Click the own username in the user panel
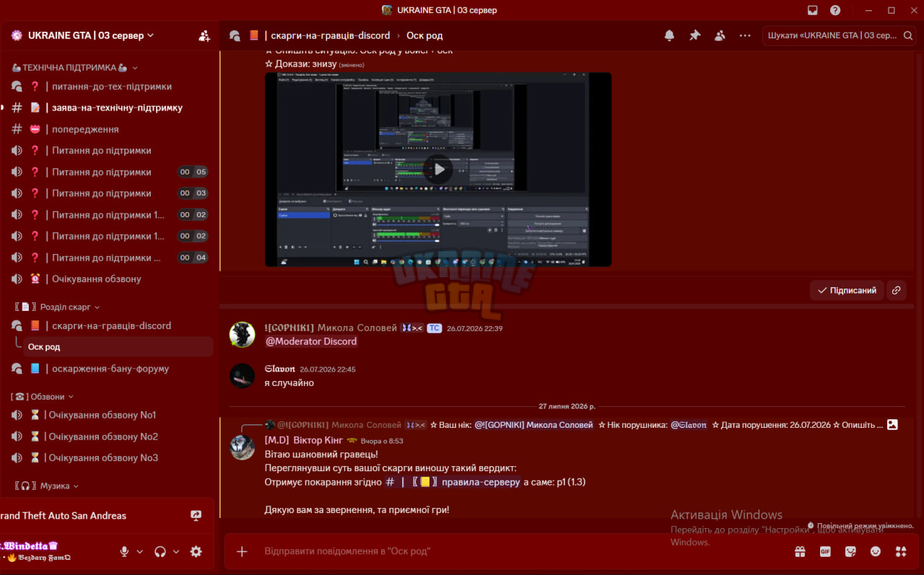This screenshot has height=575, width=924. point(29,545)
